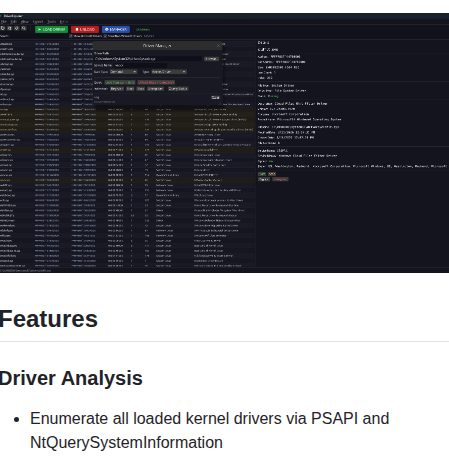Click the third small toolbar icon

tap(17, 29)
